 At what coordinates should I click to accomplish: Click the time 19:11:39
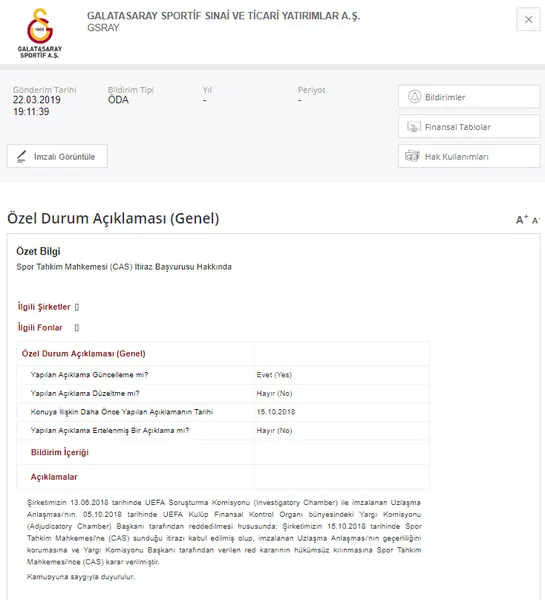31,112
